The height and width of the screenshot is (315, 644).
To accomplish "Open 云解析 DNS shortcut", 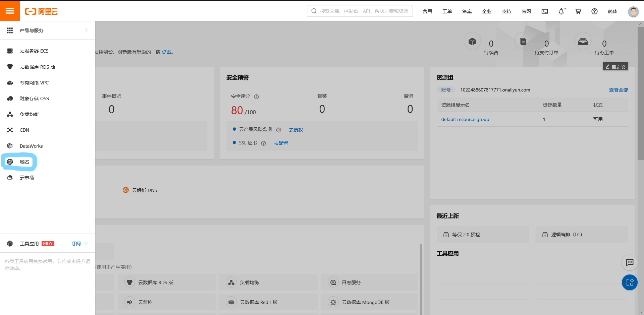I will click(x=140, y=190).
